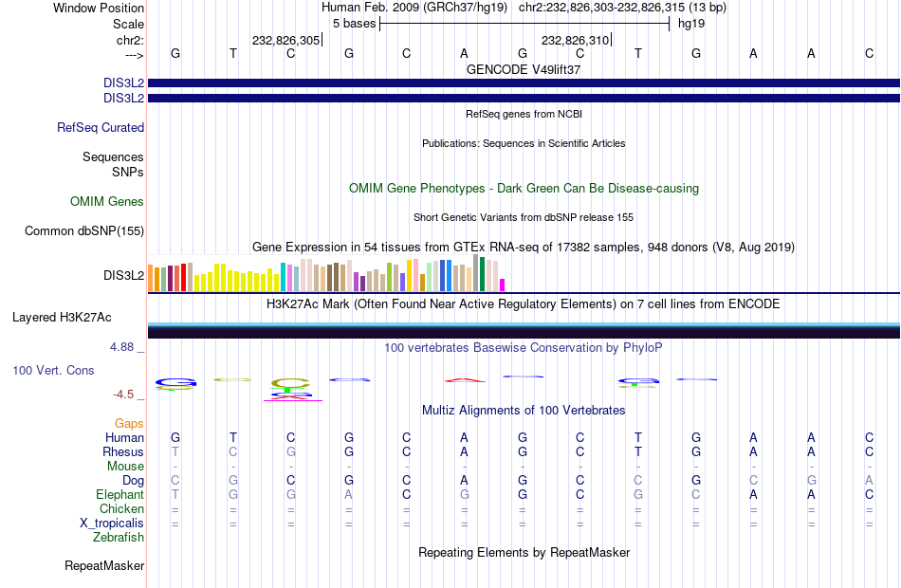Click the GENCODE V49lift37 track title
Screen dimensions: 901x588
pyautogui.click(x=524, y=69)
